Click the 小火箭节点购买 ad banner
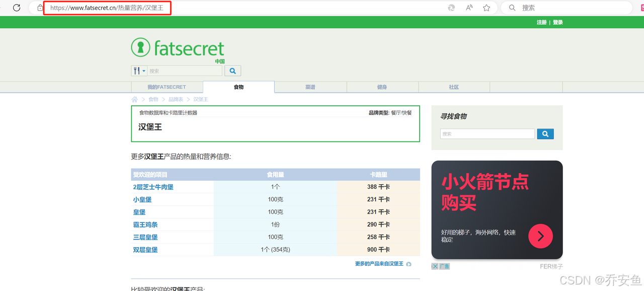The image size is (644, 291). click(x=497, y=209)
